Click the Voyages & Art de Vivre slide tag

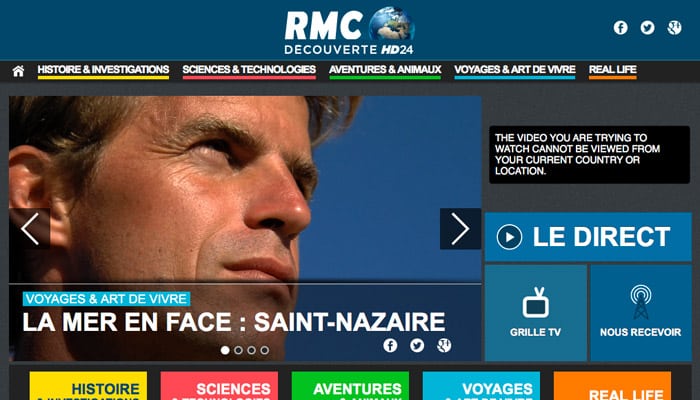coord(106,299)
